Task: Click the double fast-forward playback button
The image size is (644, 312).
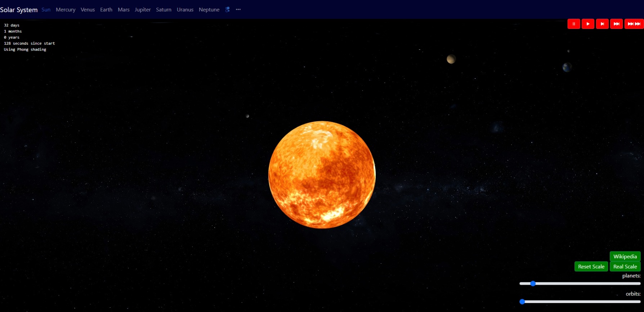Action: pyautogui.click(x=634, y=24)
